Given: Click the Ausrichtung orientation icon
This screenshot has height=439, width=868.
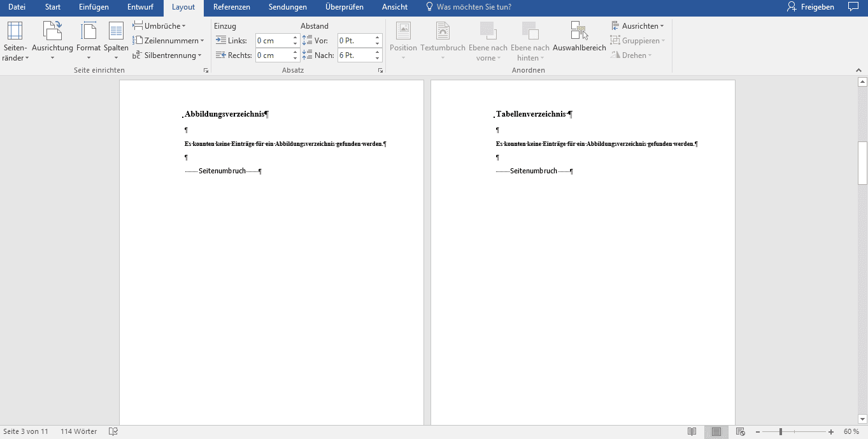Looking at the screenshot, I should pyautogui.click(x=52, y=32).
